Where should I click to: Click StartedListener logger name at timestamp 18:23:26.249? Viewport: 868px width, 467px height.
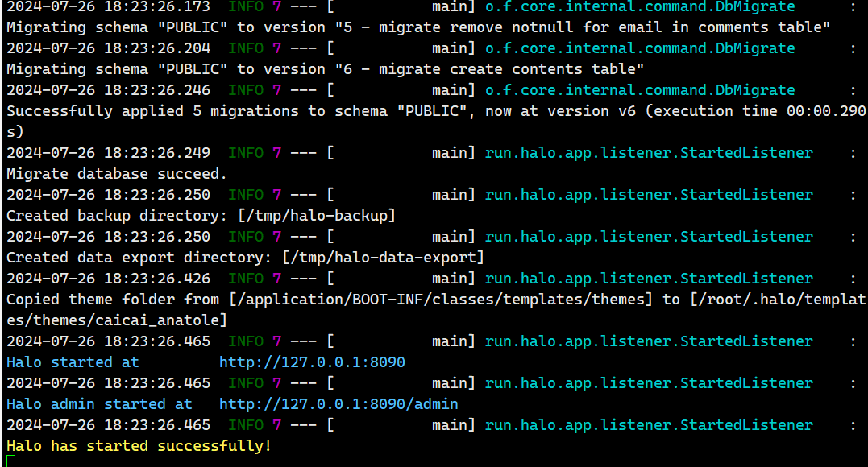tap(649, 153)
